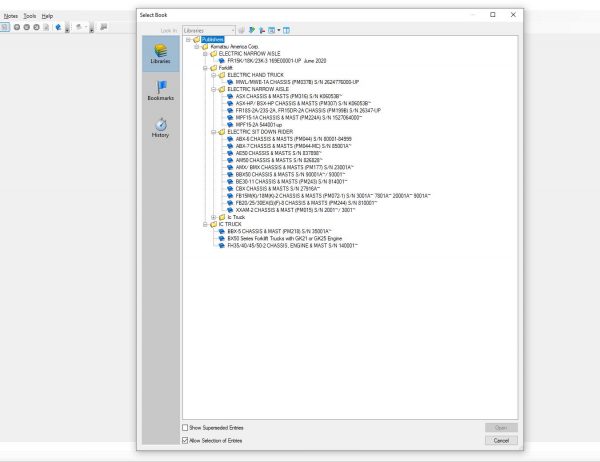Close the Select Book dialog
The width and height of the screenshot is (600, 462).
(x=513, y=15)
